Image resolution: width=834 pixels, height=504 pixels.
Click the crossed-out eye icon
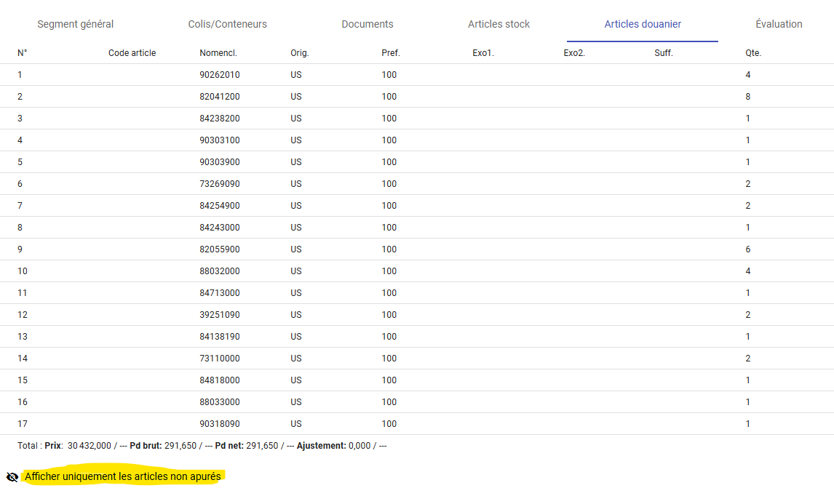[x=12, y=477]
